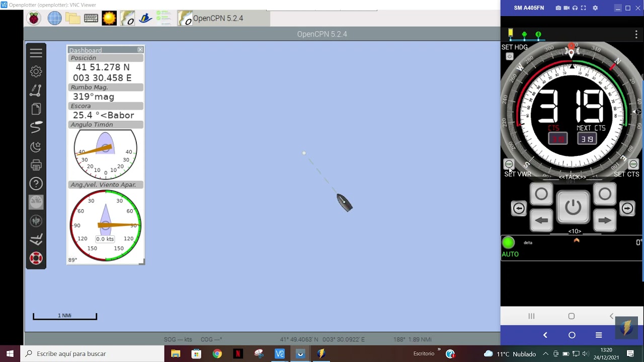The height and width of the screenshot is (362, 644).
Task: Open the OpenCPN hamburger menu
Action: 36,53
